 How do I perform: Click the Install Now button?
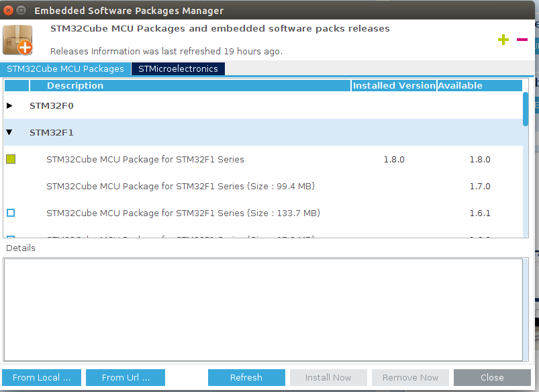coord(328,377)
